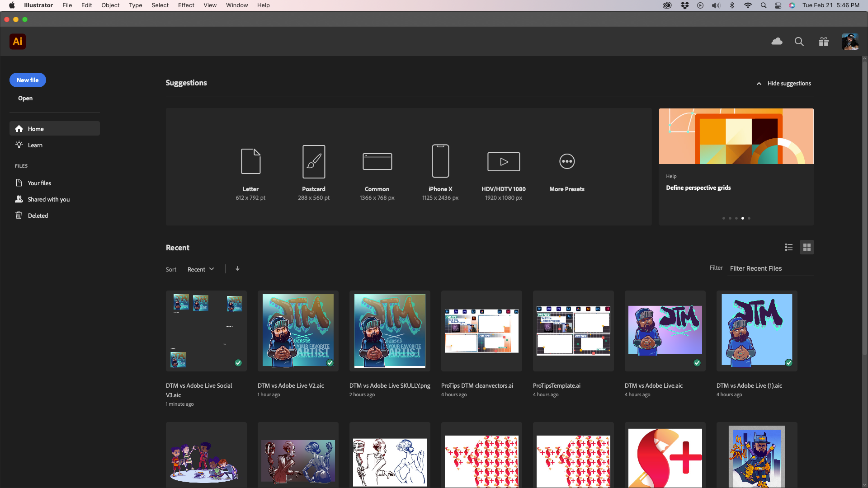Open ProTipsTemplate.ai thumbnail
Viewport: 868px width, 488px height.
click(573, 331)
